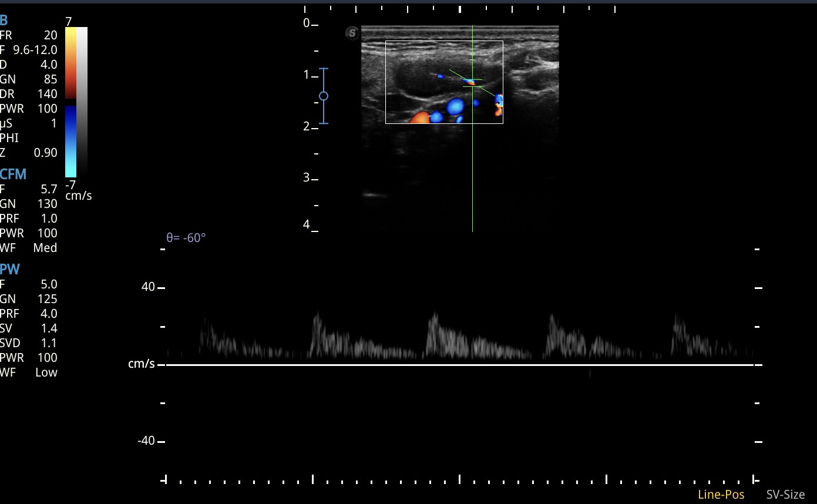Click the Doppler sample volume gate
817x504 pixels.
point(472,82)
